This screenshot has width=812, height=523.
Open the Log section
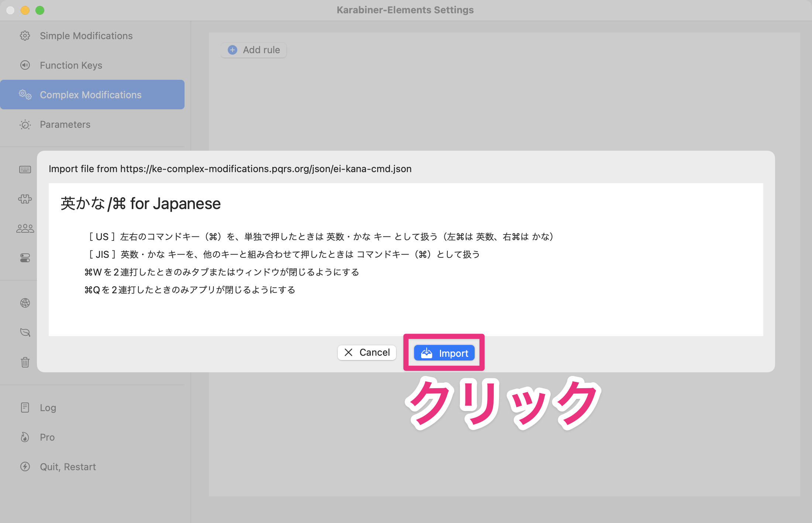pyautogui.click(x=47, y=407)
